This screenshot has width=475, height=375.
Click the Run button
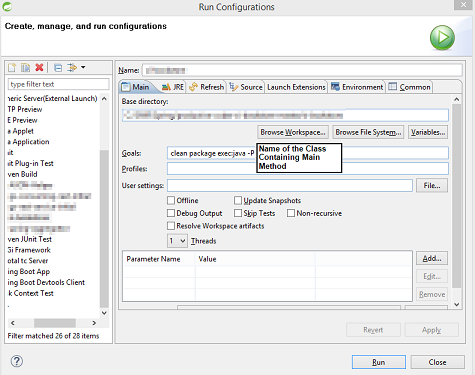pyautogui.click(x=379, y=362)
